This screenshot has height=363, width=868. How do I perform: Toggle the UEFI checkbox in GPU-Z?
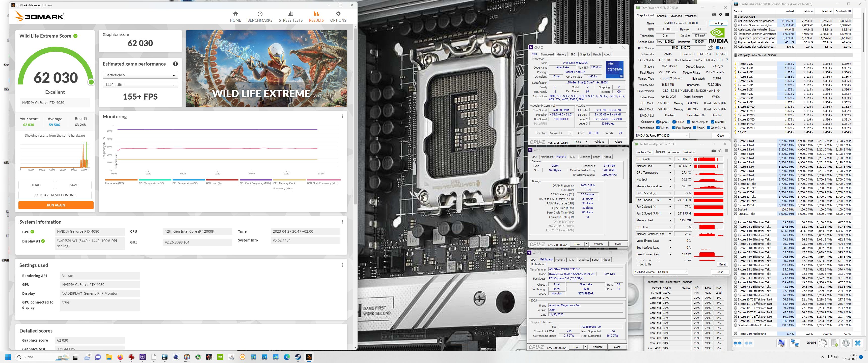tap(718, 48)
